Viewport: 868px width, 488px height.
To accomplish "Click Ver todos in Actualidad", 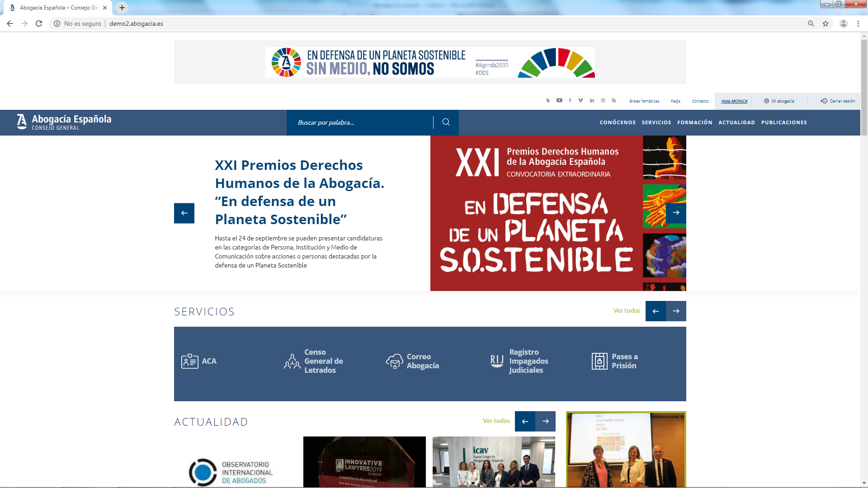I will [496, 421].
